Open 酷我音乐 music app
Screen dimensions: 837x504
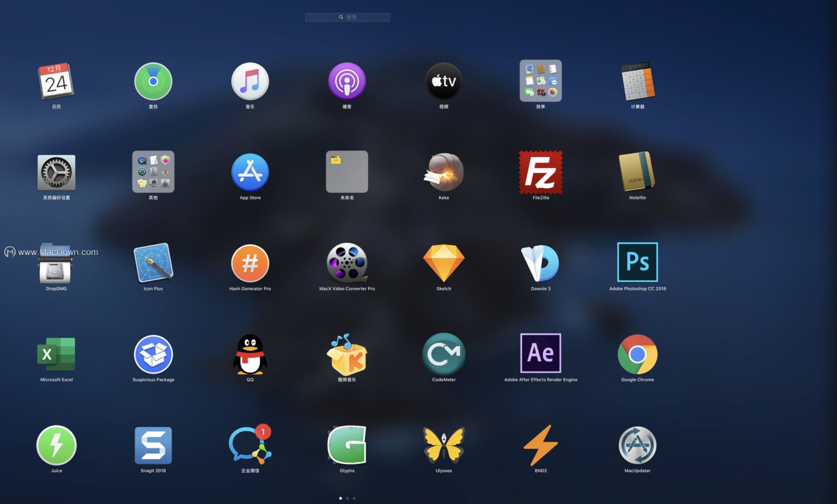tap(347, 354)
